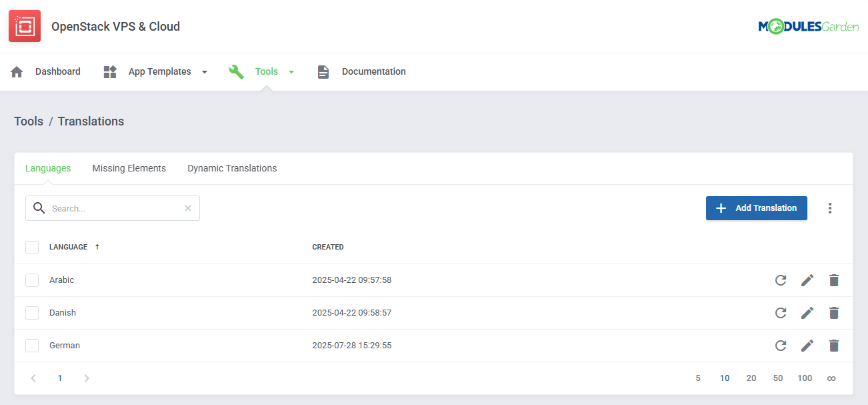868x405 pixels.
Task: Click into the Search input field
Action: tap(113, 208)
